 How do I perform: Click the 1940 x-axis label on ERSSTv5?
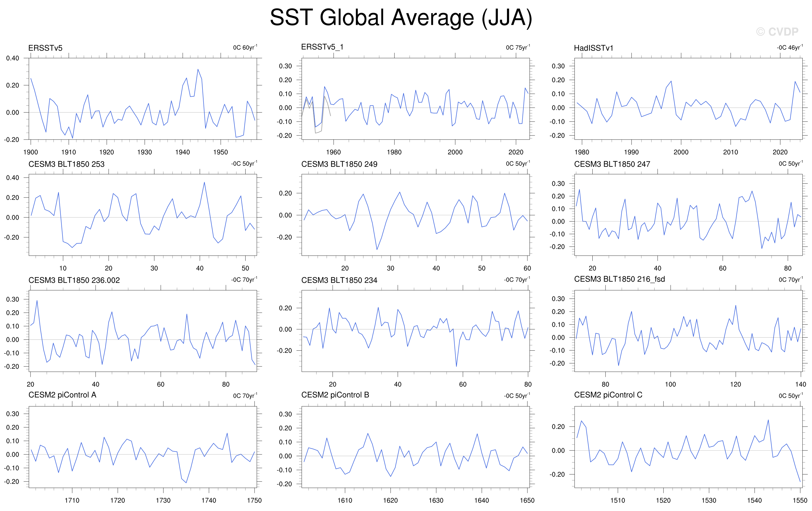(x=183, y=152)
